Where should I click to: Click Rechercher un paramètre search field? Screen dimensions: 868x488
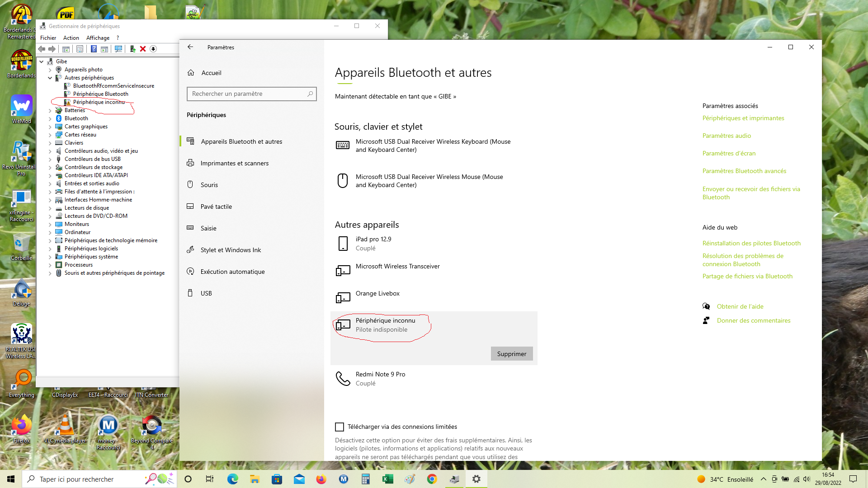pos(251,94)
